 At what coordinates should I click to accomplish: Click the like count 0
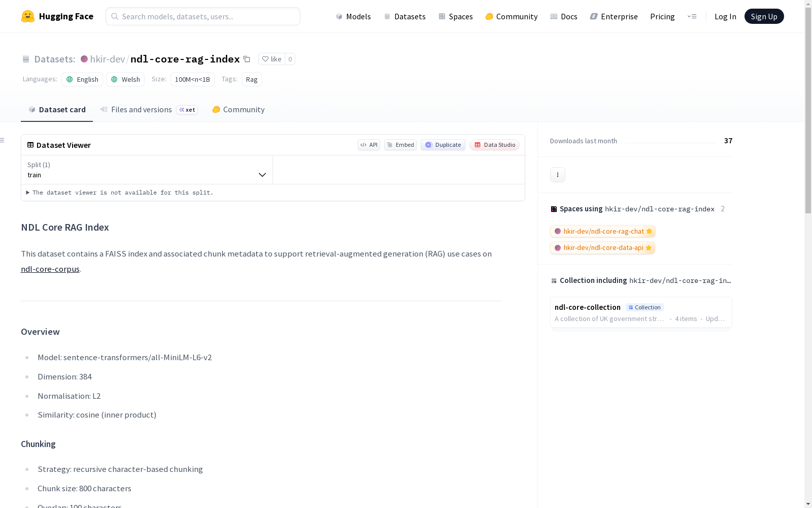(x=290, y=59)
